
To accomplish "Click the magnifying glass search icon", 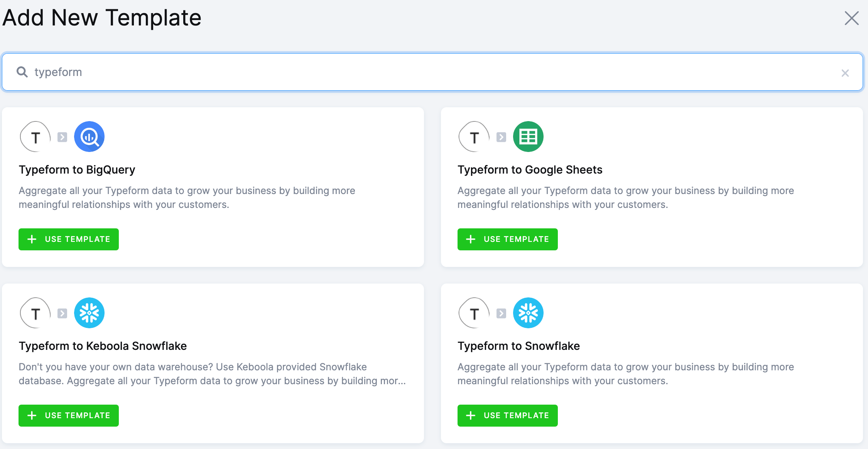I will pos(22,72).
